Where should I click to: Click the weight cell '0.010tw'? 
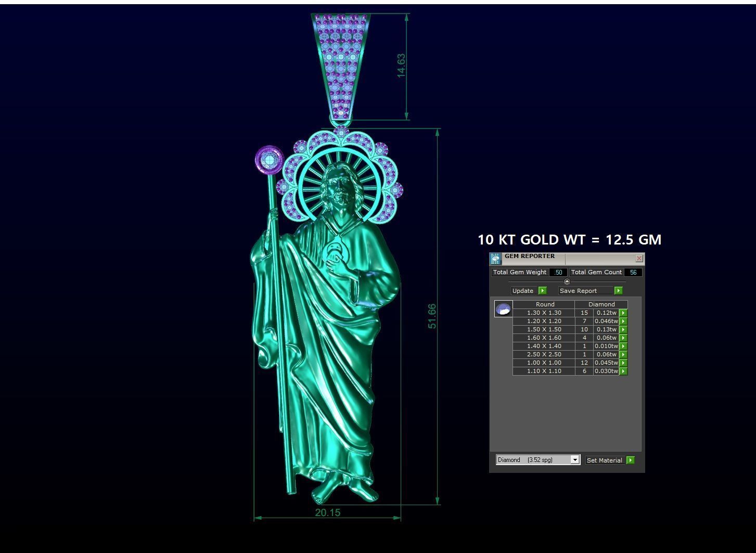pyautogui.click(x=606, y=346)
